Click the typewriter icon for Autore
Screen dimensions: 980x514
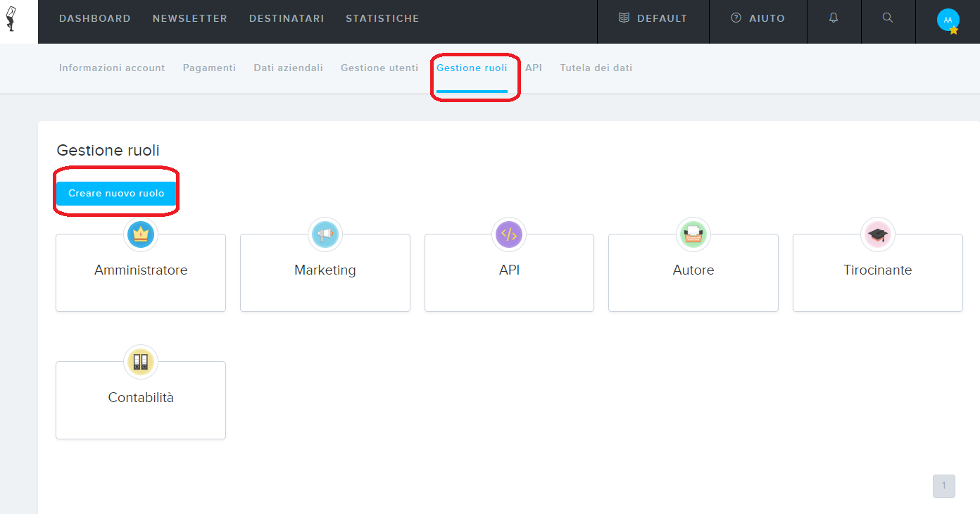coord(693,234)
